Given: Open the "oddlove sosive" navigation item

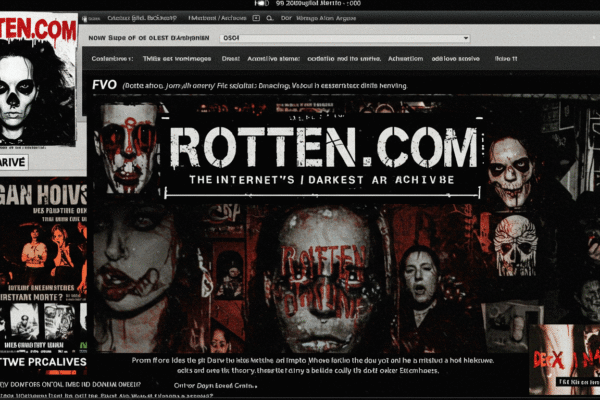Looking at the screenshot, I should pyautogui.click(x=455, y=59).
